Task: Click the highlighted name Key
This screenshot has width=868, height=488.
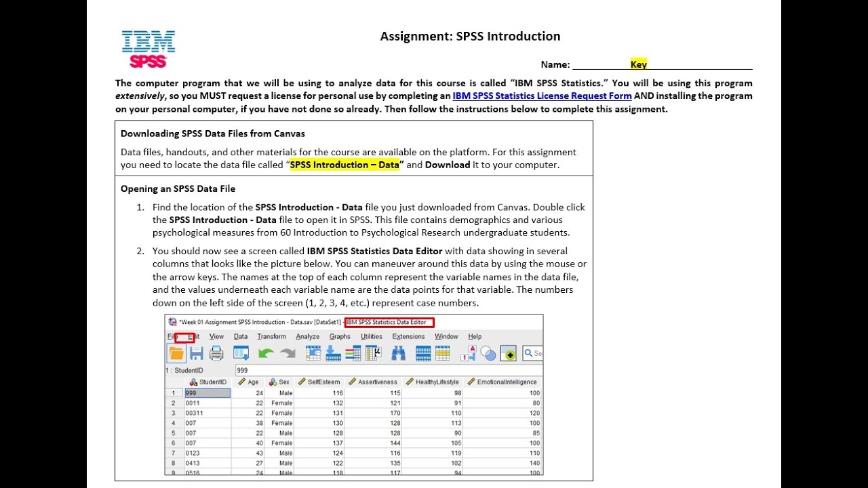Action: (639, 64)
